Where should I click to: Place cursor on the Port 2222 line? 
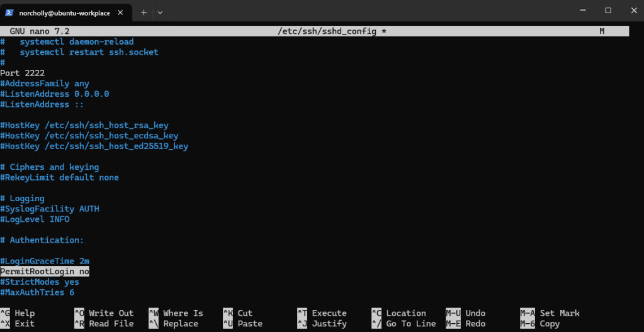click(23, 73)
